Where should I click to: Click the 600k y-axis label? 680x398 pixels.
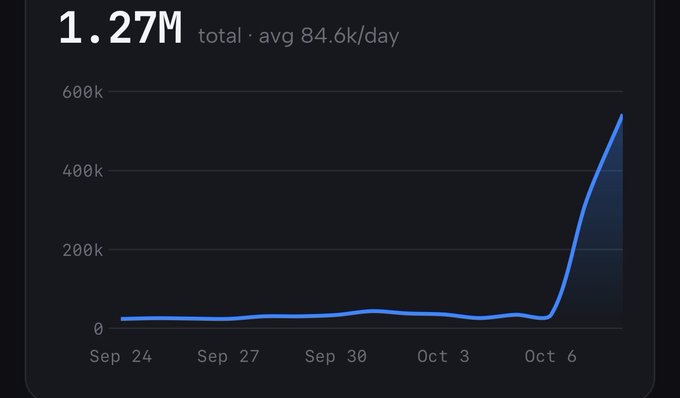[82, 92]
